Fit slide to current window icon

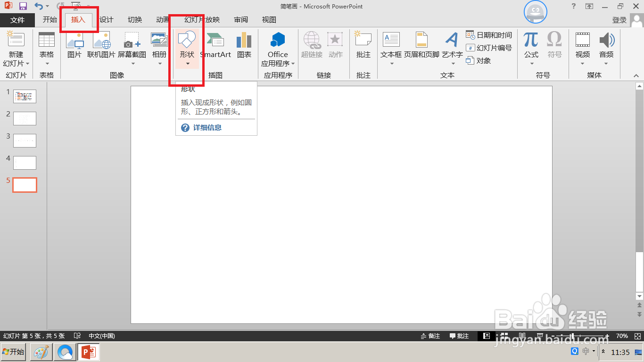tap(637, 336)
